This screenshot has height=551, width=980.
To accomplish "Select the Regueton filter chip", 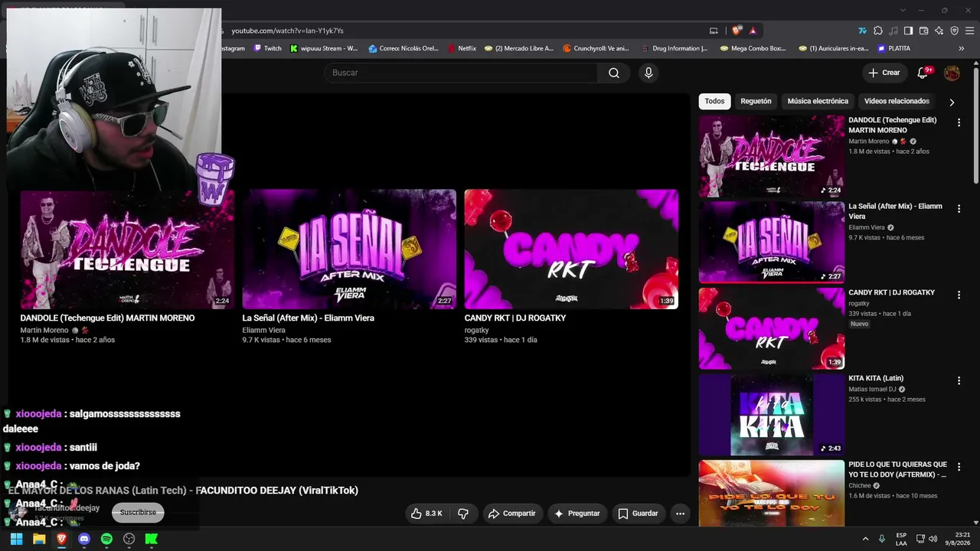I will point(756,101).
